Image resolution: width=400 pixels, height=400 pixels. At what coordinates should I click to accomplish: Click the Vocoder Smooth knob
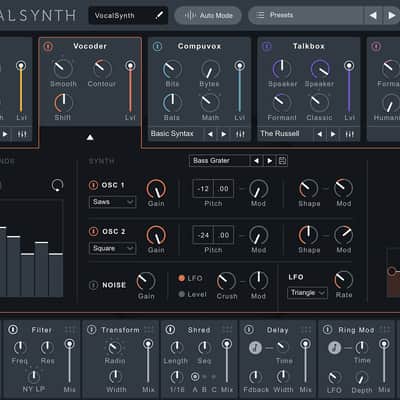pos(63,69)
